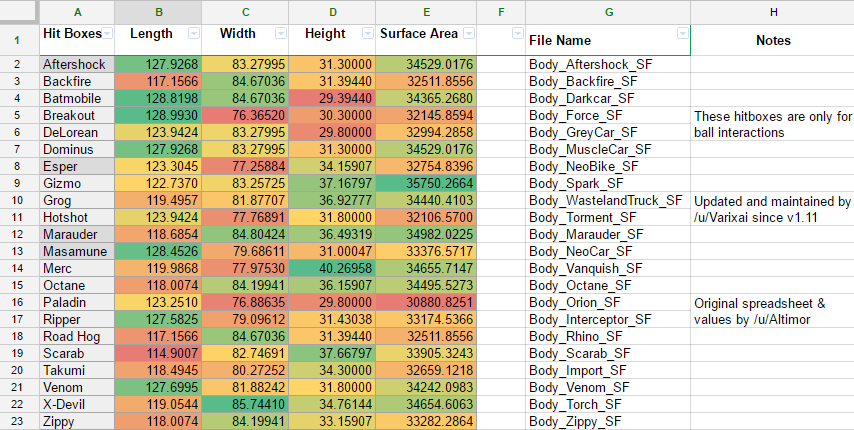Click note mentioning /u/Varixai
The image size is (854, 430).
772,209
